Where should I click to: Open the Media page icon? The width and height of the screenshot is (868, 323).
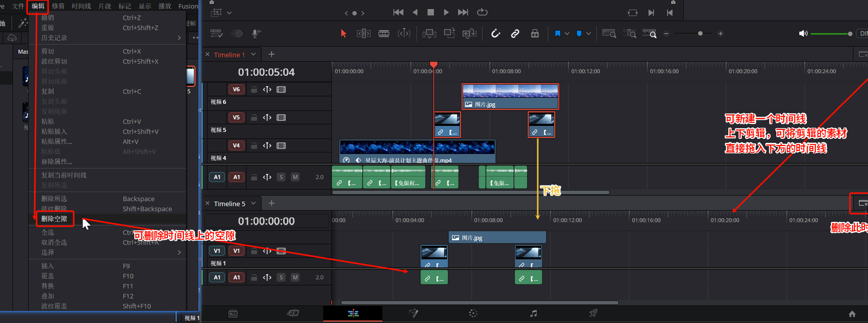pos(233,313)
